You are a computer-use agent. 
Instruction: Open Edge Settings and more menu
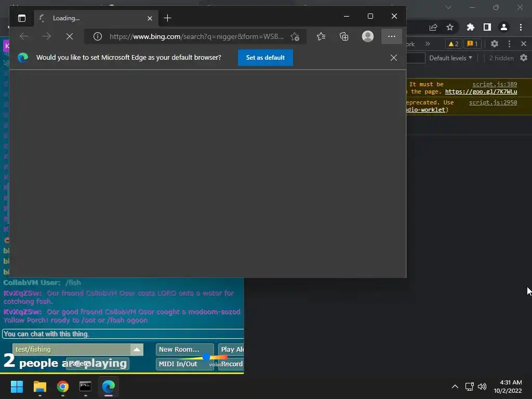tap(392, 36)
